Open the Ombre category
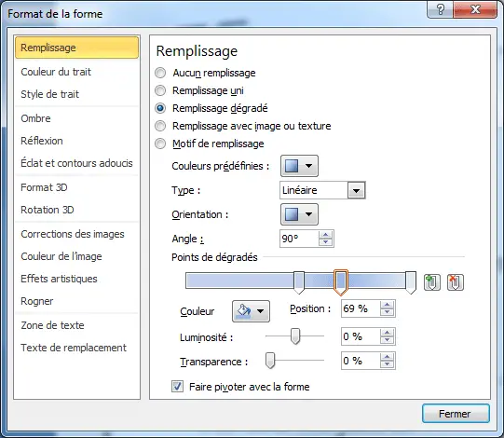 pyautogui.click(x=76, y=118)
